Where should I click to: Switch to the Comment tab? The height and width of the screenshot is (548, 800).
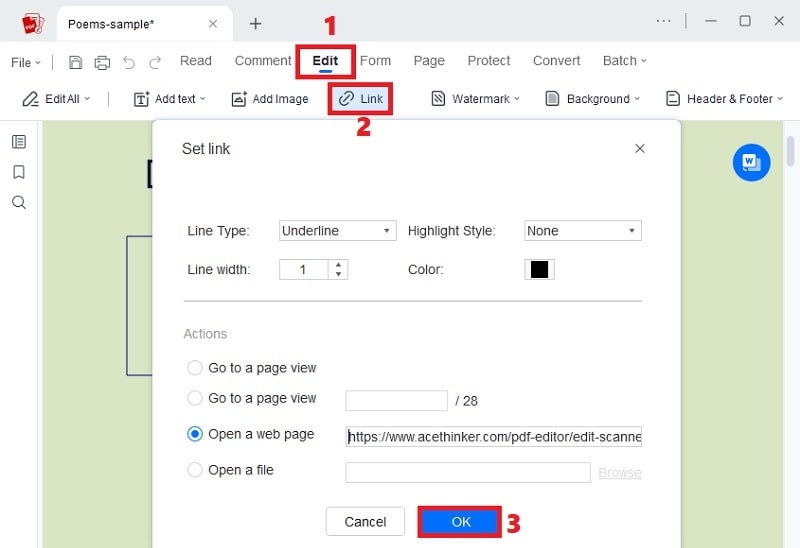(263, 61)
